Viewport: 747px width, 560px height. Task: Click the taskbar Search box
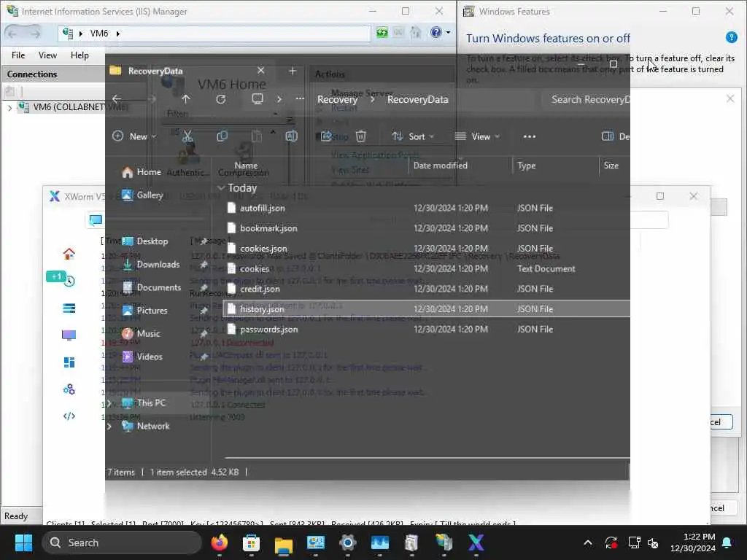(122, 542)
